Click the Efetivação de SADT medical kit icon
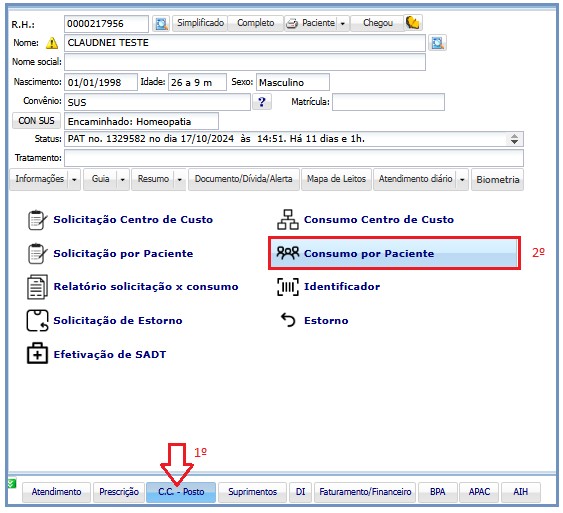The width and height of the screenshot is (563, 513). [x=37, y=354]
